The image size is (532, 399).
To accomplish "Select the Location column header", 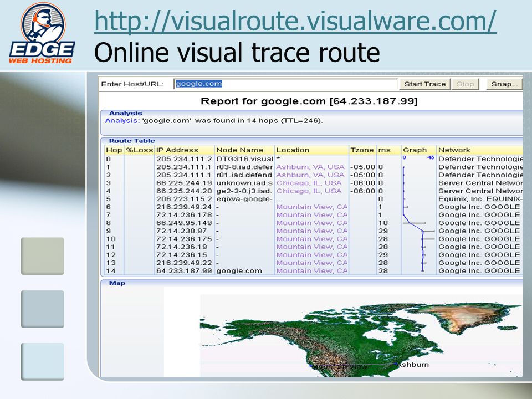I will [311, 150].
